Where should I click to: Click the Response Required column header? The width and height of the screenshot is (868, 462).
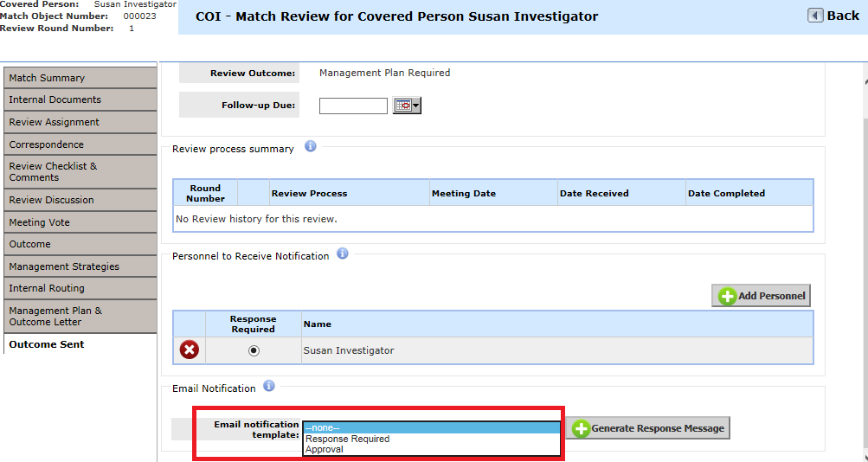point(253,324)
